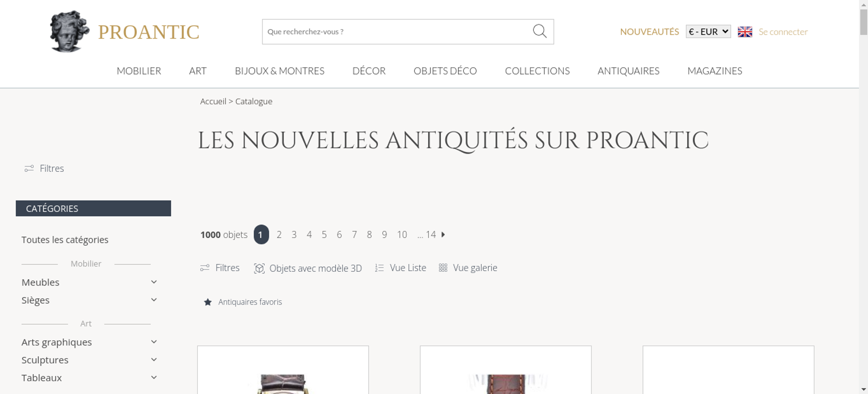Click the magnifying glass search icon
The height and width of the screenshot is (394, 868).
coord(539,31)
